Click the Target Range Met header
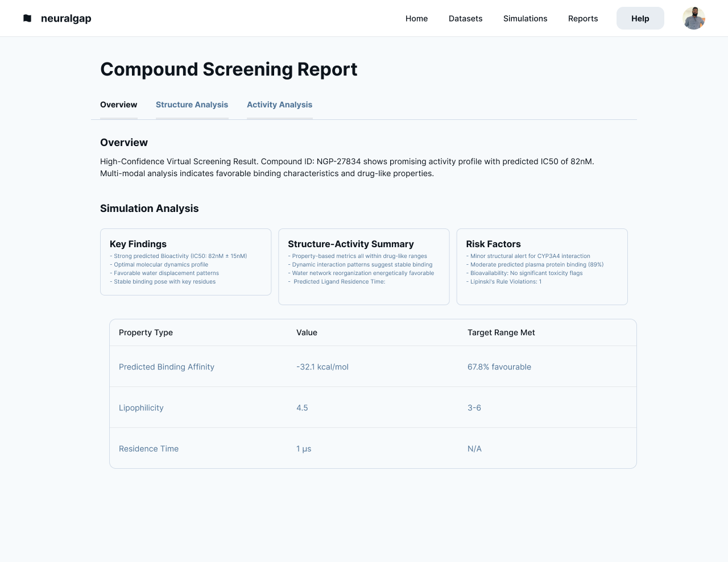The width and height of the screenshot is (728, 562). pyautogui.click(x=500, y=332)
